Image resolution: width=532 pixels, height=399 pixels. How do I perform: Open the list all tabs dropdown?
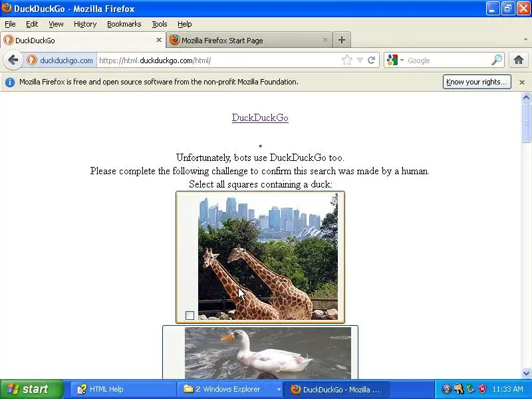pos(525,40)
